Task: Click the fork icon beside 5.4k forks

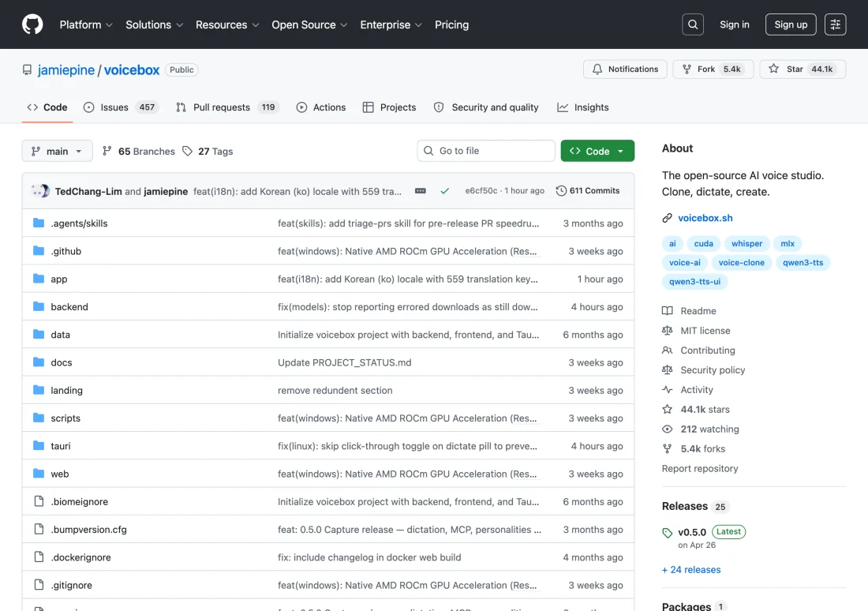Action: 667,448
